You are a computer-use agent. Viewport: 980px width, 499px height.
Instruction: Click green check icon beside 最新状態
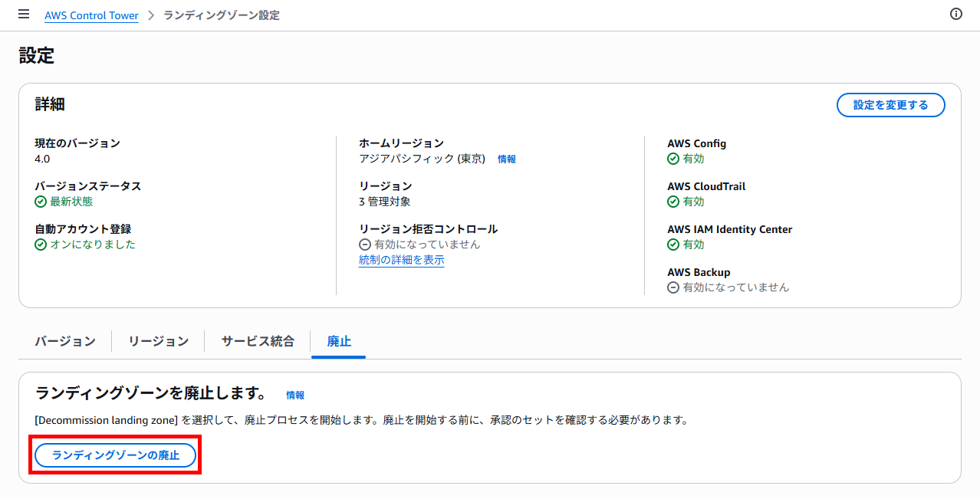coord(41,202)
